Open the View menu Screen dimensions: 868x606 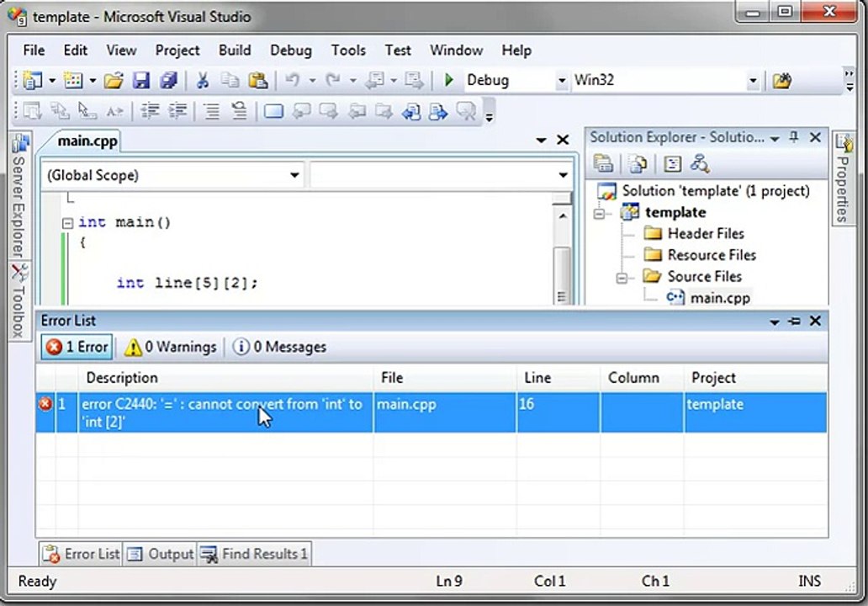point(121,50)
